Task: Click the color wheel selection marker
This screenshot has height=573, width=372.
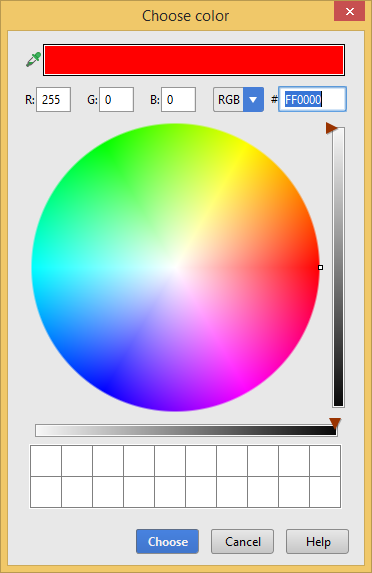Action: point(320,267)
